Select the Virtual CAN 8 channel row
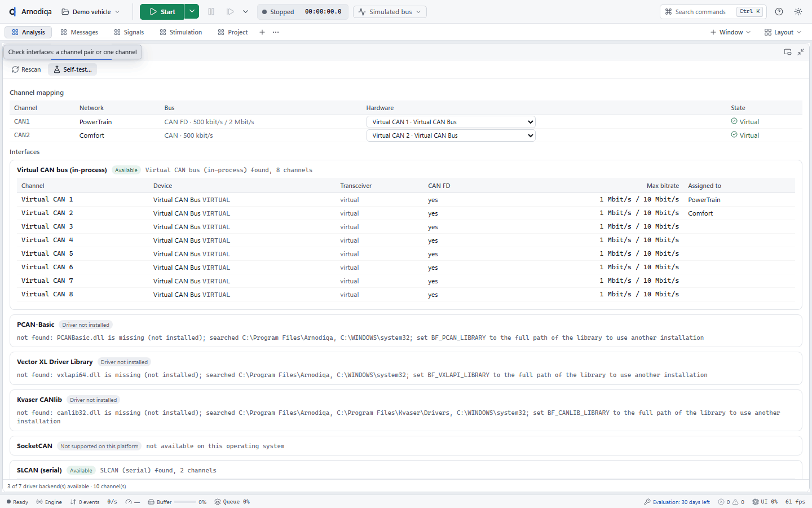The image size is (812, 508). 406,295
